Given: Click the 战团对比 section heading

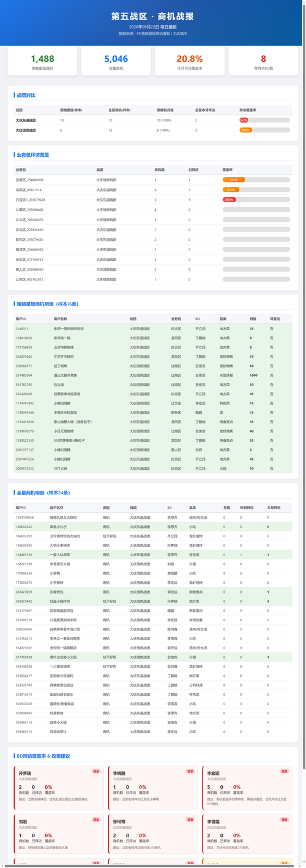Looking at the screenshot, I should pyautogui.click(x=26, y=95).
